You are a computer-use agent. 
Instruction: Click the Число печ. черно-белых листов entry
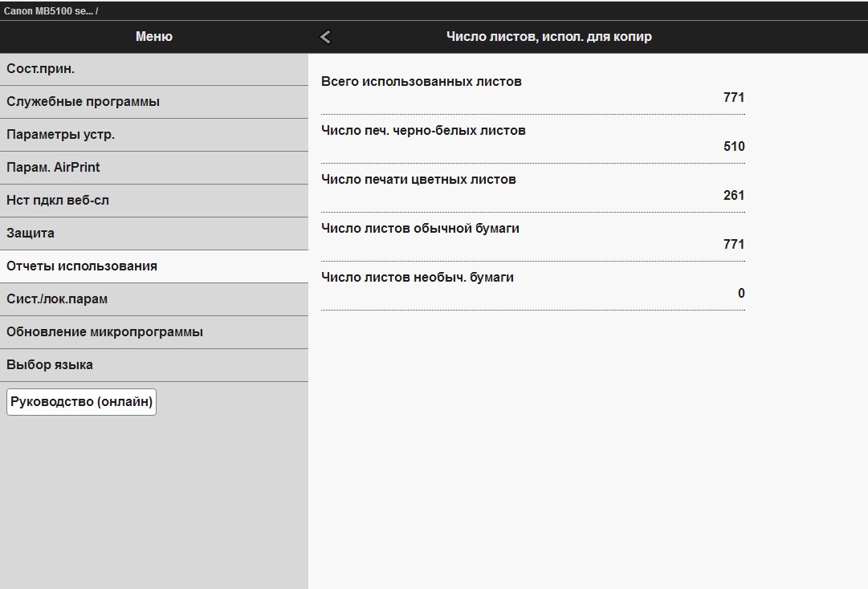[532, 139]
